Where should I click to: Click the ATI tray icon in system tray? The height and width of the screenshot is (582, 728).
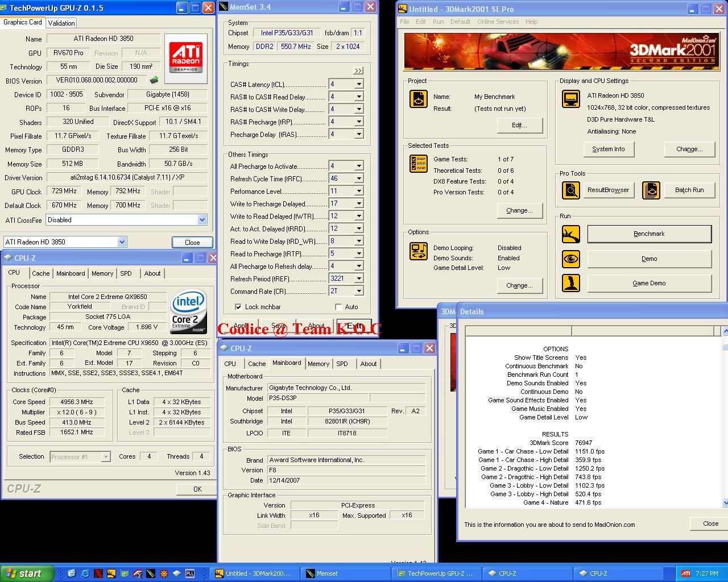pyautogui.click(x=686, y=573)
